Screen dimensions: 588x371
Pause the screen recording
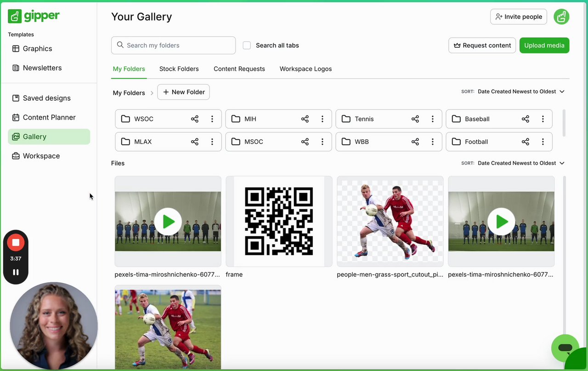click(x=16, y=272)
